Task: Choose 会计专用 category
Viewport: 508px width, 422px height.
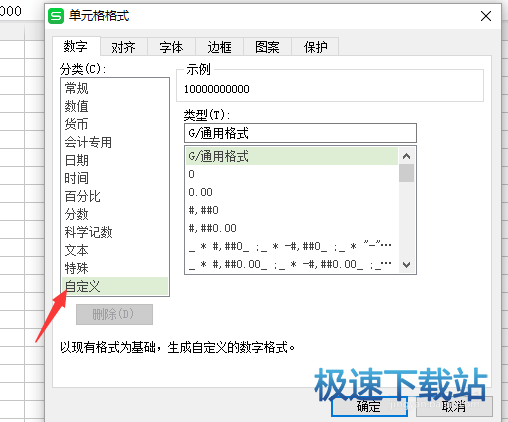Action: coord(115,142)
